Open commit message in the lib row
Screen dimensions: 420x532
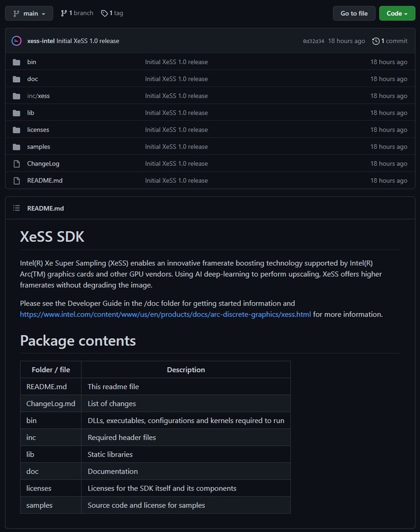[176, 113]
